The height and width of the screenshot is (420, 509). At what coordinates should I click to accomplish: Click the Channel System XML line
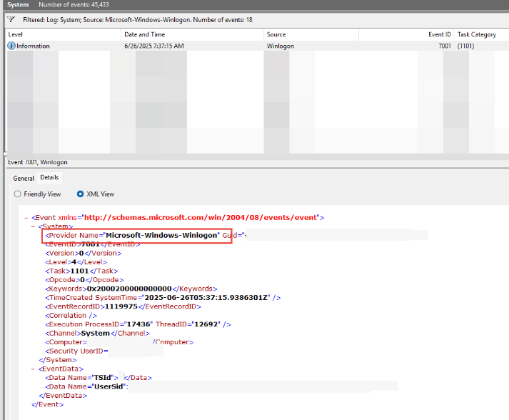tap(97, 334)
